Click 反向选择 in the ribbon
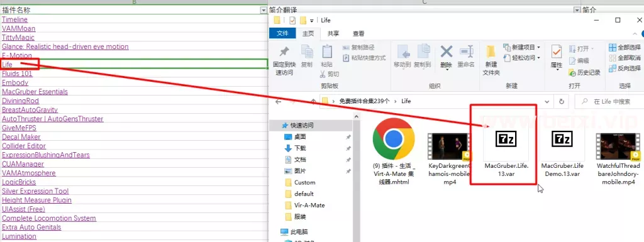 click(x=625, y=68)
